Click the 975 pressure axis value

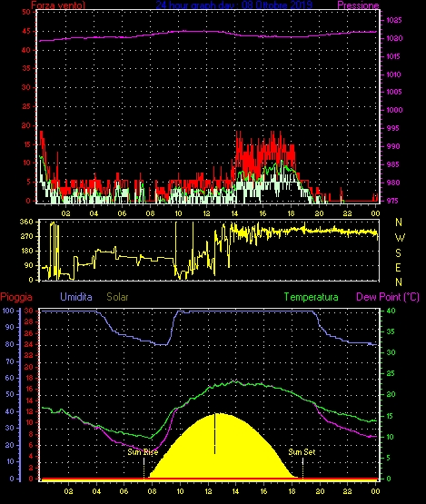[392, 201]
